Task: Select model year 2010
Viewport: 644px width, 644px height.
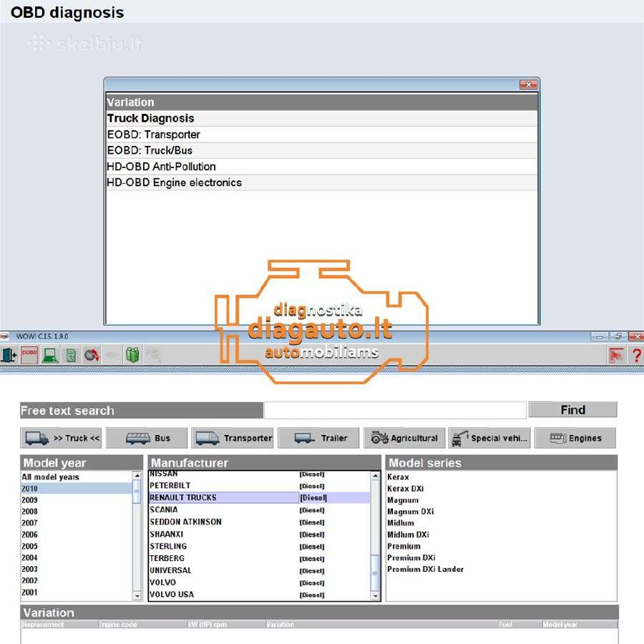Action: pyautogui.click(x=77, y=488)
